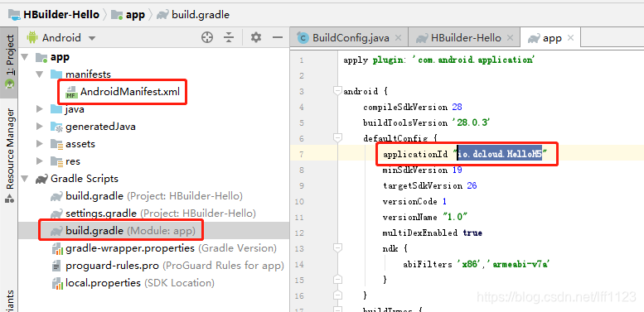
Task: Collapse the manifests folder
Action: tap(40, 74)
